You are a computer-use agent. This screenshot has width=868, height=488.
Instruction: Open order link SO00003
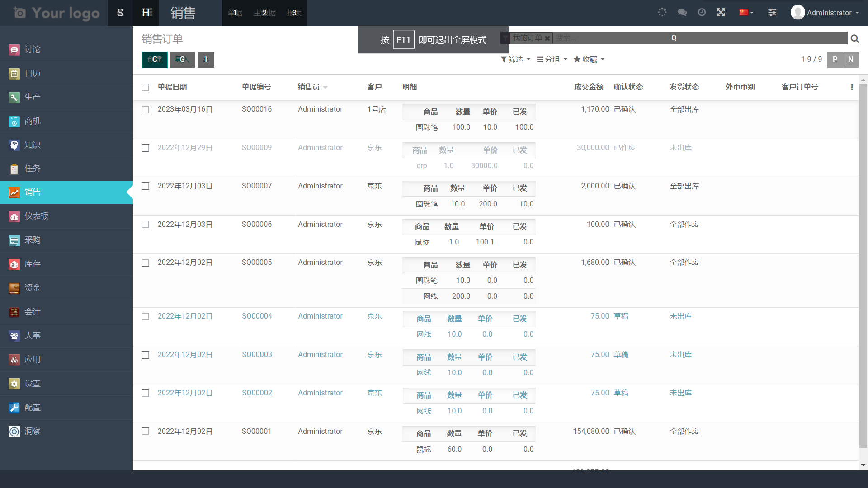[257, 355]
